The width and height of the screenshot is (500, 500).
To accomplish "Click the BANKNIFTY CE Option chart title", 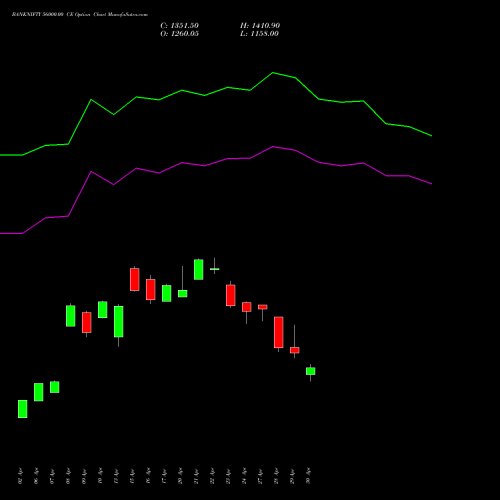I will click(x=80, y=15).
